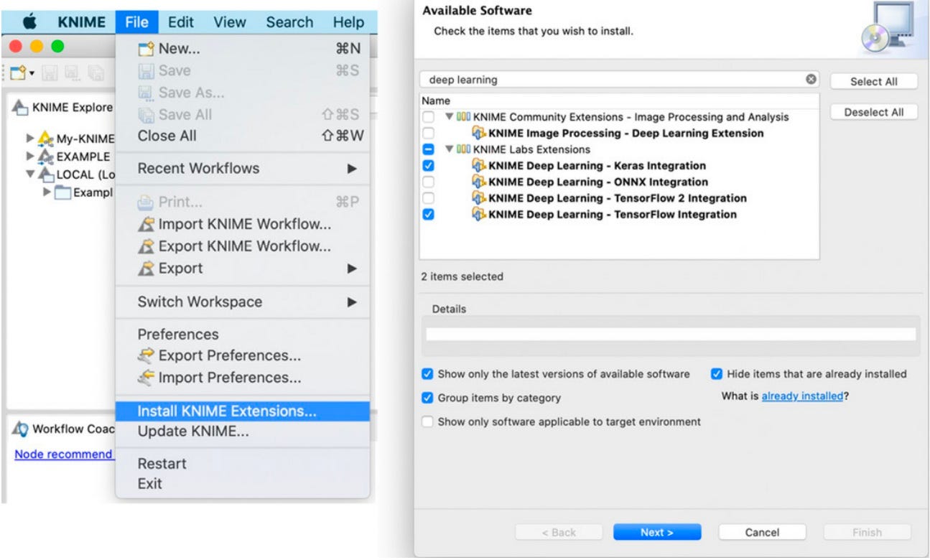This screenshot has height=560, width=930.
Task: Click the KNIME Community Extensions category icon
Action: [x=463, y=117]
